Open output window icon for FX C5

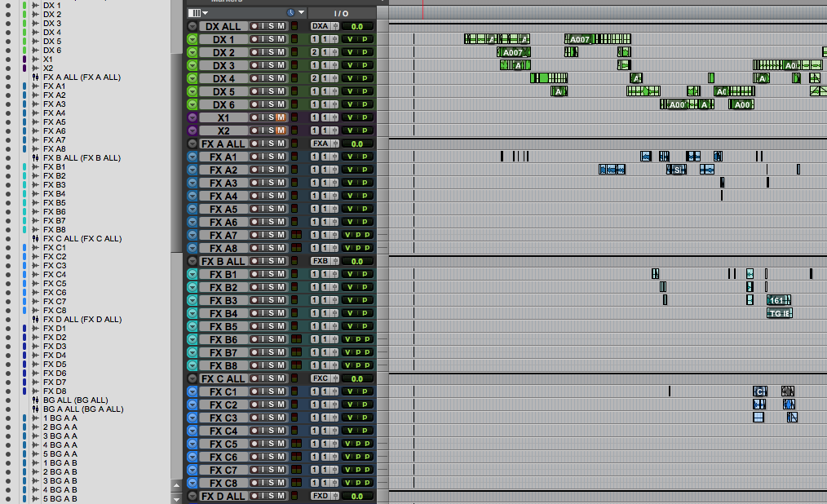coord(334,444)
